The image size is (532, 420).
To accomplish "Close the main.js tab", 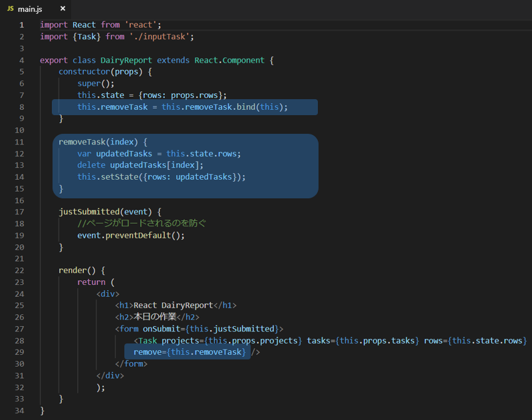I will coord(63,9).
